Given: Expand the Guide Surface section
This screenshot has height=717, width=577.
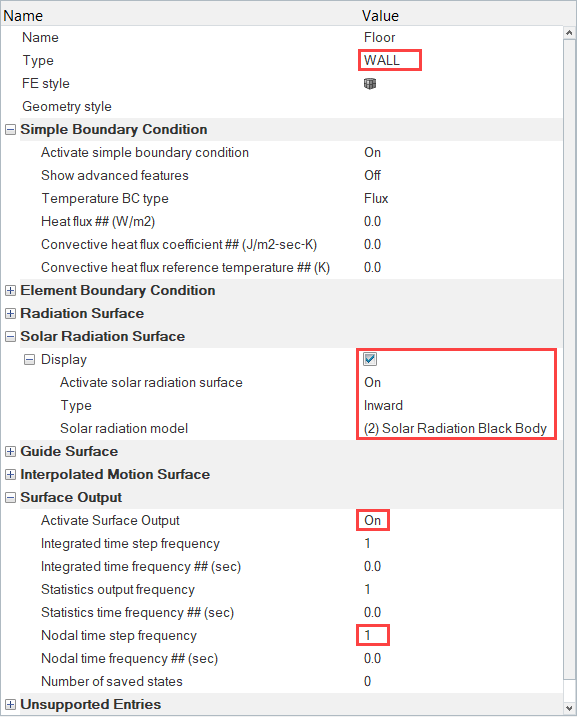Looking at the screenshot, I should click(10, 451).
